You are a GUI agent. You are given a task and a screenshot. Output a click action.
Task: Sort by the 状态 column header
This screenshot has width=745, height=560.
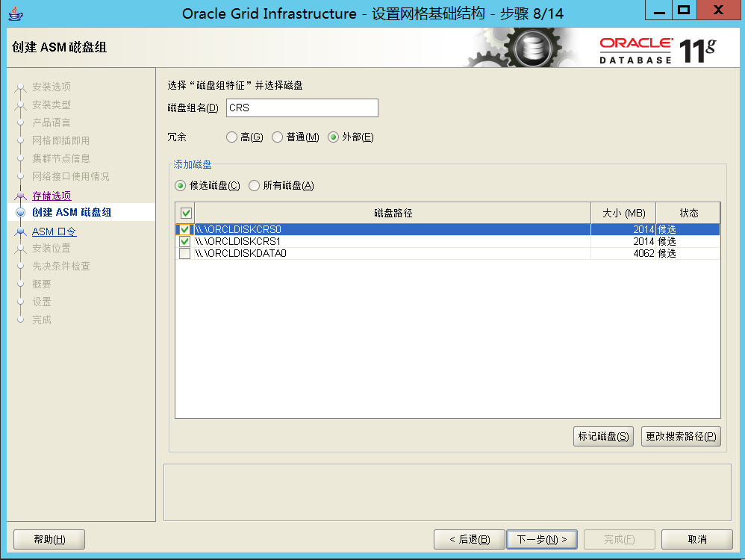pos(688,213)
